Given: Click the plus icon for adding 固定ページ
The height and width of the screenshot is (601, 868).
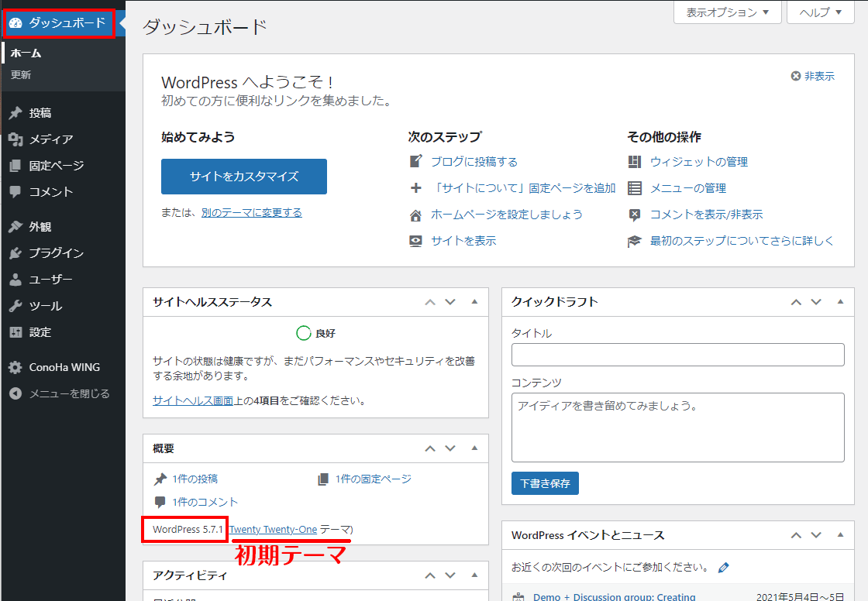Looking at the screenshot, I should (x=415, y=188).
